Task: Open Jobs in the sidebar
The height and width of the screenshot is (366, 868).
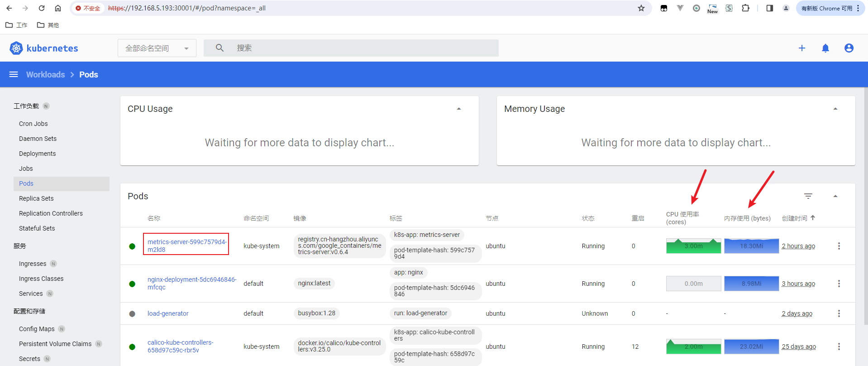Action: [26, 169]
